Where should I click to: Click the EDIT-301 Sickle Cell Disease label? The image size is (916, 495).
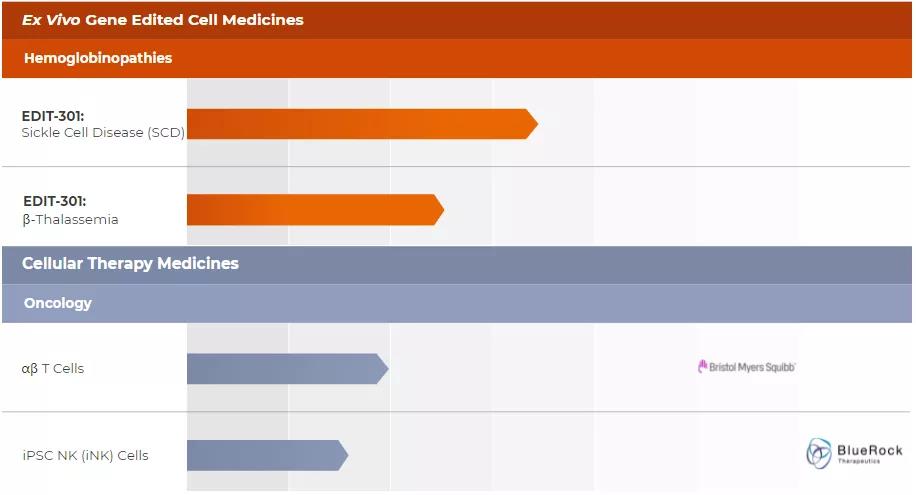pyautogui.click(x=102, y=124)
